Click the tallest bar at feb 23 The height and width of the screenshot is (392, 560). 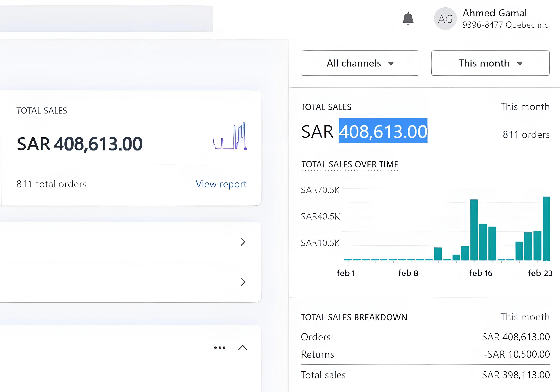tap(546, 228)
